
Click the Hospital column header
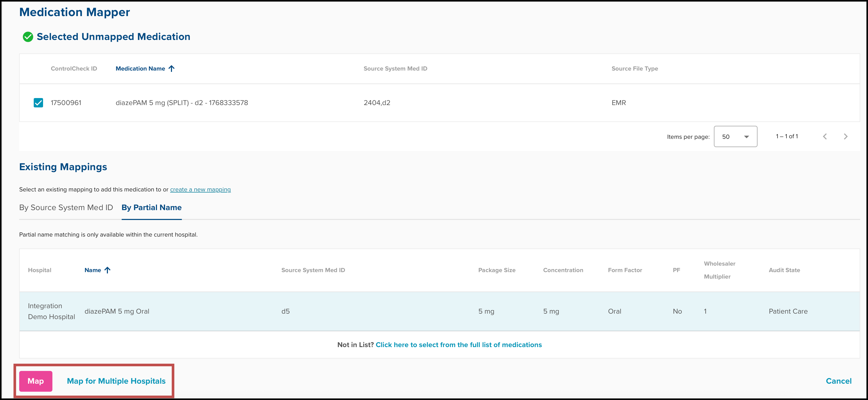tap(40, 270)
